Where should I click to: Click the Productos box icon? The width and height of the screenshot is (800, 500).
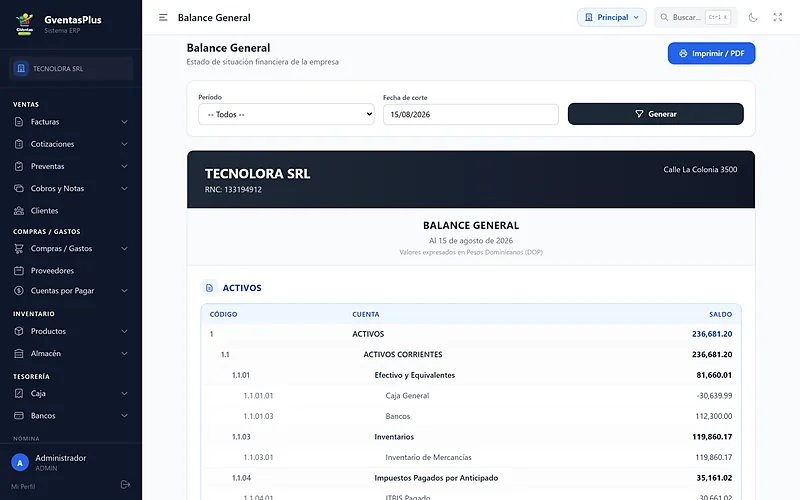pyautogui.click(x=19, y=331)
